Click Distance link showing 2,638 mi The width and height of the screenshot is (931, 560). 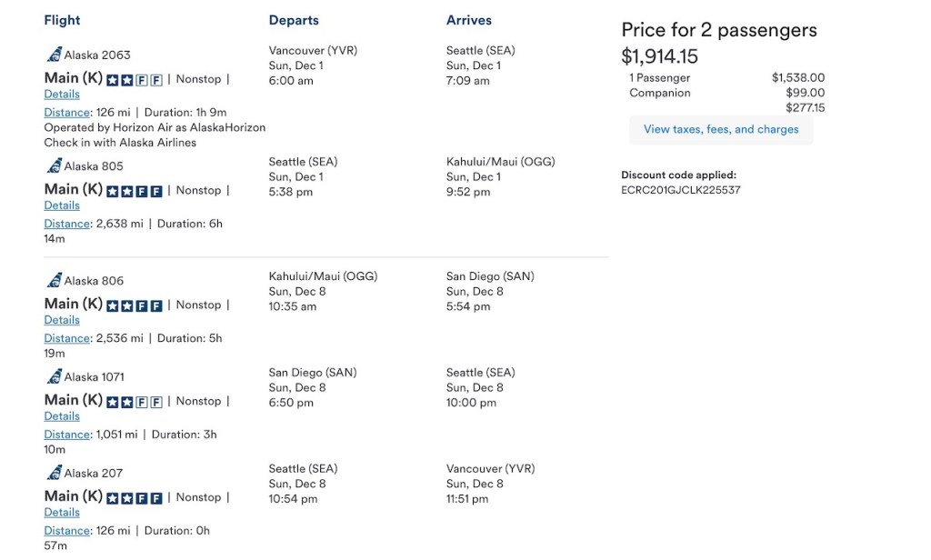tap(67, 224)
